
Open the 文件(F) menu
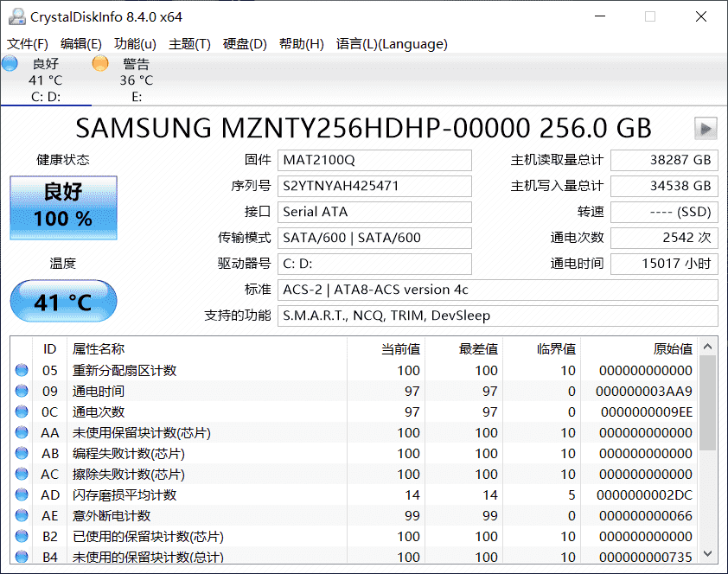[x=28, y=44]
